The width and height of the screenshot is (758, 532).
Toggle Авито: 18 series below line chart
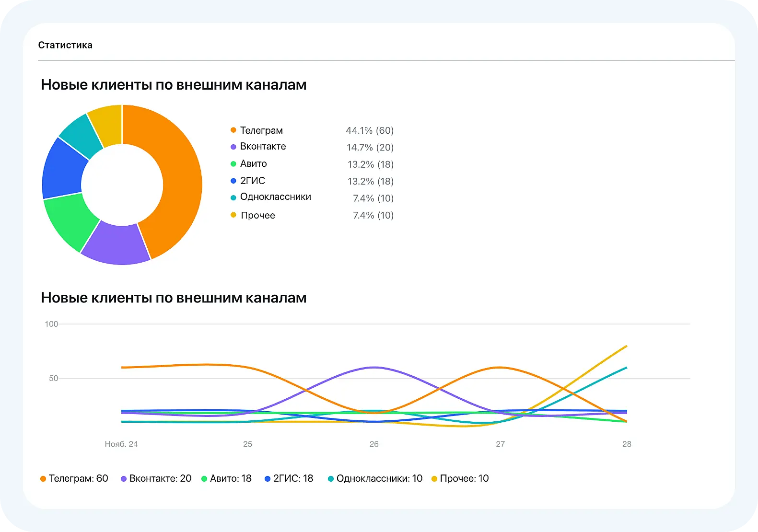click(x=226, y=478)
